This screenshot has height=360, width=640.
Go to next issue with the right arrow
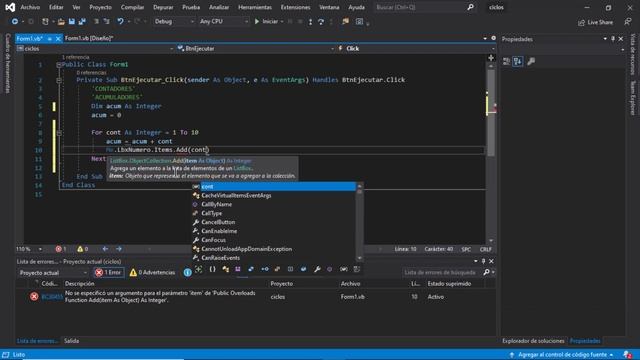pyautogui.click(x=119, y=249)
